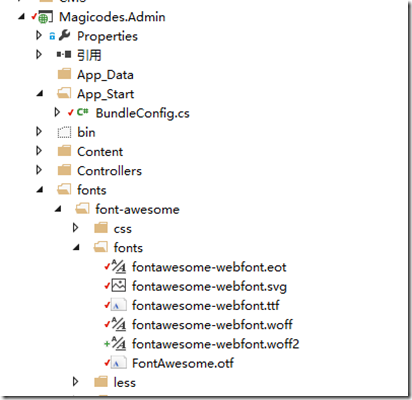Viewport: 412px width, 400px height.
Task: Click the less folder icon
Action: pos(101,382)
